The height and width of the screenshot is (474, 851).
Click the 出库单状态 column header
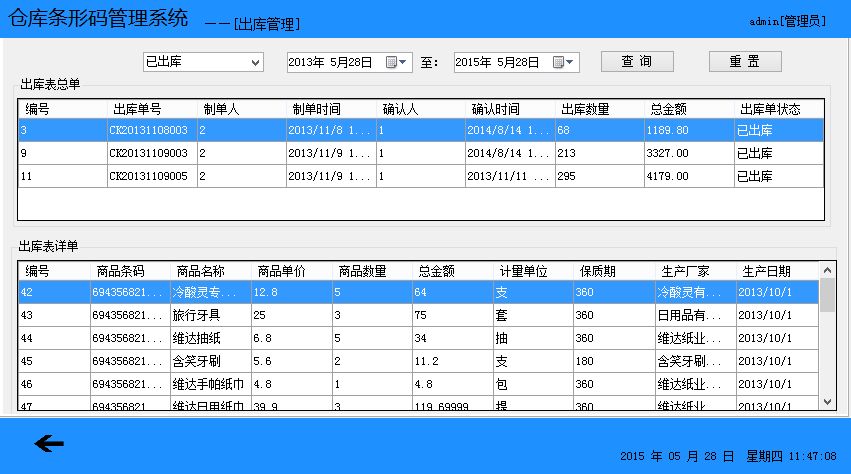770,109
